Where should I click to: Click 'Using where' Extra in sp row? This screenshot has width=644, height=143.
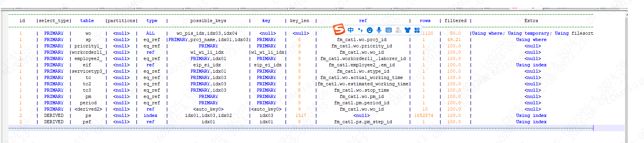pos(531,40)
